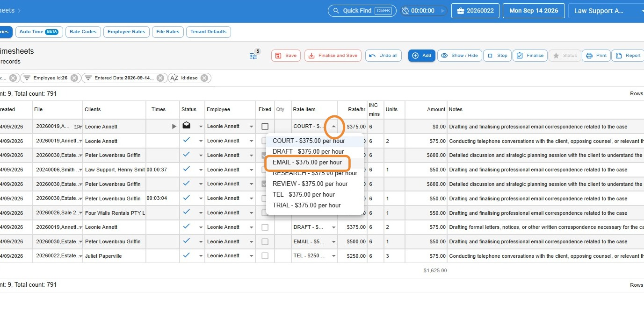
Task: Click status checkmark in Law Support, Henny Smit row
Action: coord(187,169)
